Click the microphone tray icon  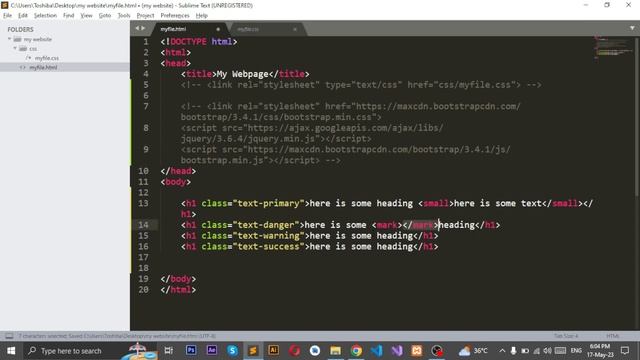(513, 351)
